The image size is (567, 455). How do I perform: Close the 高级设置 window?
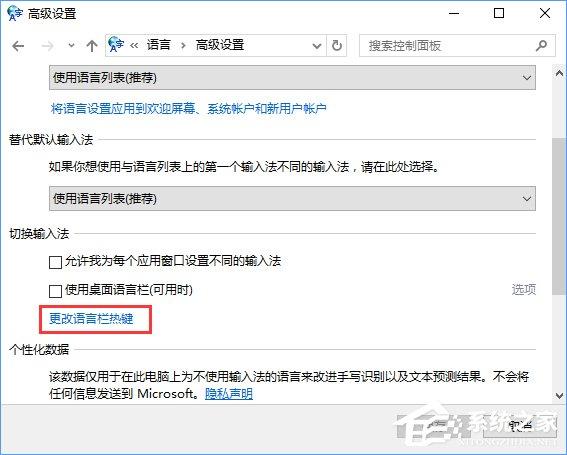(x=545, y=13)
